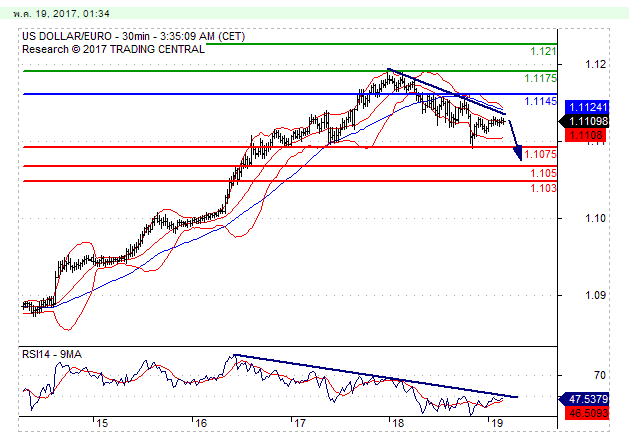Image resolution: width=629 pixels, height=439 pixels.
Task: Click the blue price tag 1.11241
Action: pos(587,107)
